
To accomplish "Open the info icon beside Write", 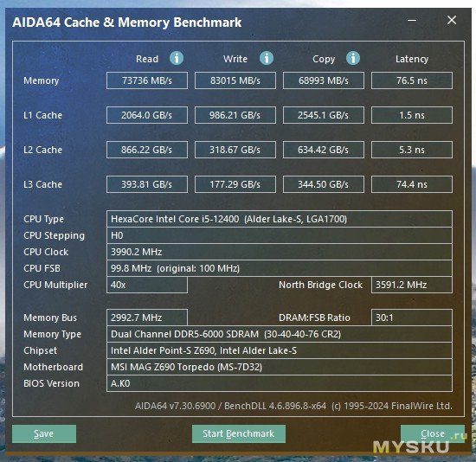I will tap(267, 58).
